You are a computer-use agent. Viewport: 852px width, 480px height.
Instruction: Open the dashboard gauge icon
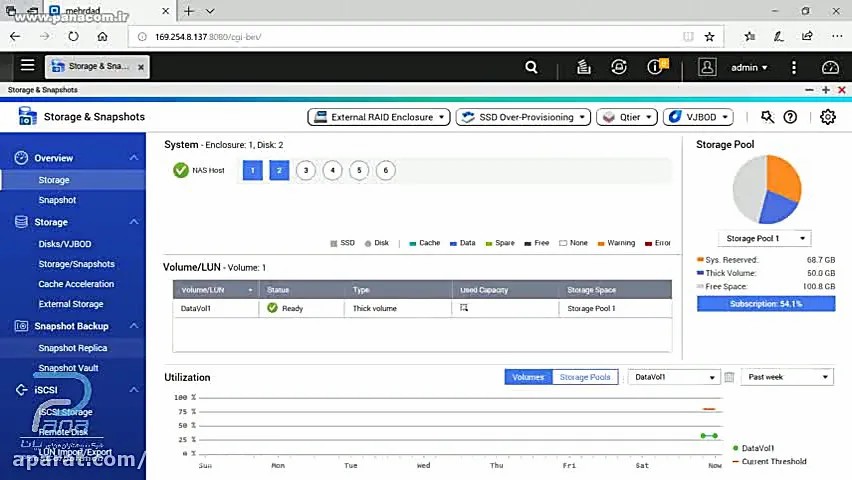click(x=830, y=67)
